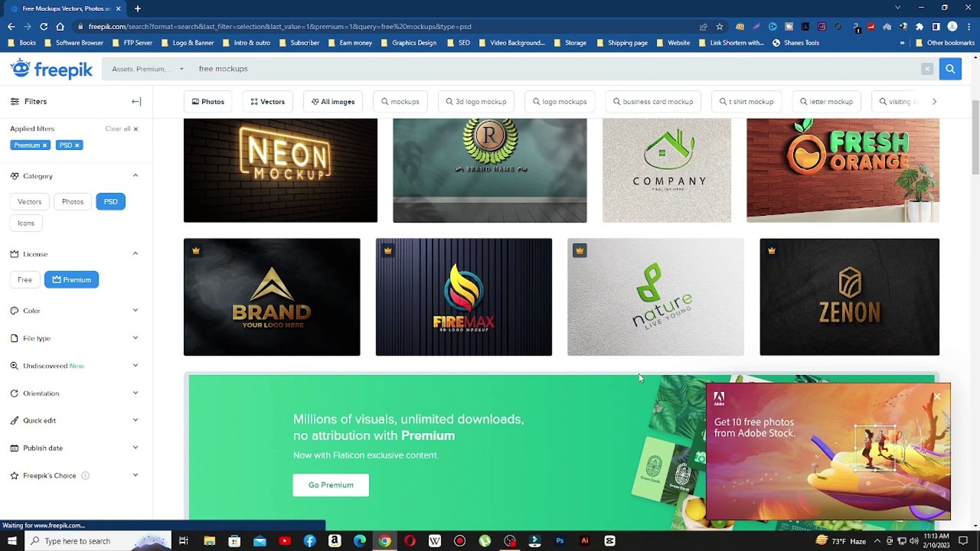980x551 pixels.
Task: Open Amazon icon in the taskbar
Action: pyautogui.click(x=335, y=541)
